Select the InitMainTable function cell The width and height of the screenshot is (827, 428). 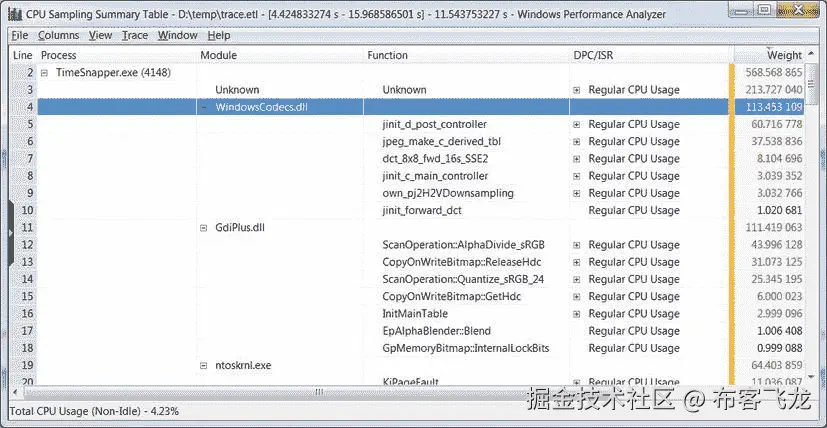click(415, 313)
